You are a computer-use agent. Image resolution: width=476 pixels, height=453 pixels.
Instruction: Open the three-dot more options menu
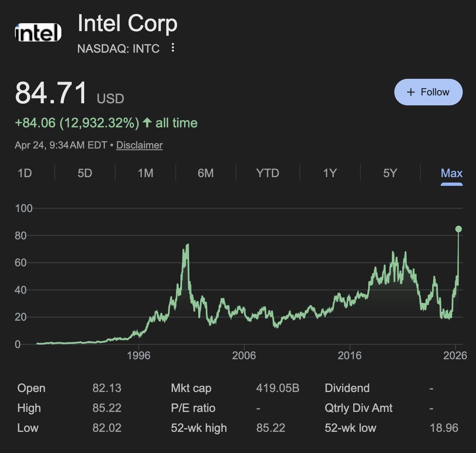173,48
